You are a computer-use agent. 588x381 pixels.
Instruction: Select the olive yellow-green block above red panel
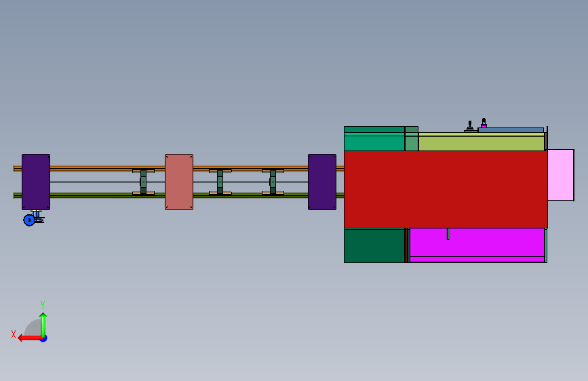click(x=481, y=142)
